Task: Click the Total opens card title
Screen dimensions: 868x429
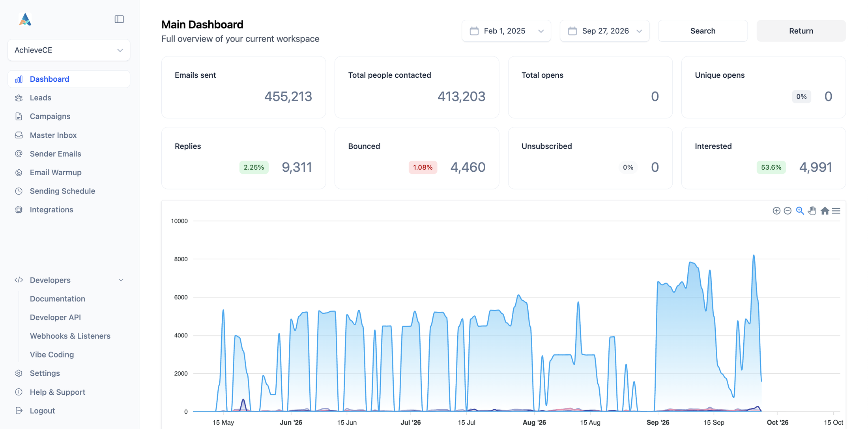Action: (542, 75)
